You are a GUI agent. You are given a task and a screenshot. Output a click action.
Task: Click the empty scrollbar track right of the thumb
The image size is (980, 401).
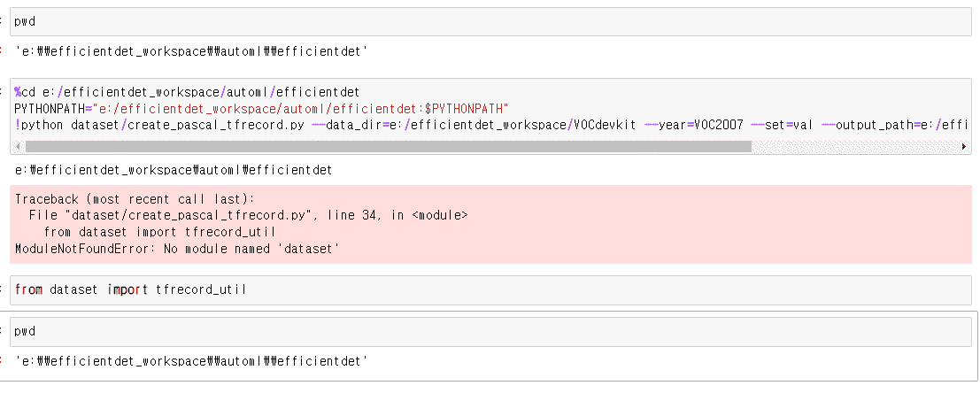850,146
